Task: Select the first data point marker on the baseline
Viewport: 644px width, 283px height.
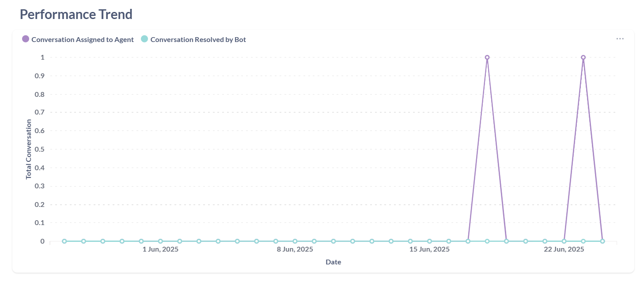Action: point(64,241)
